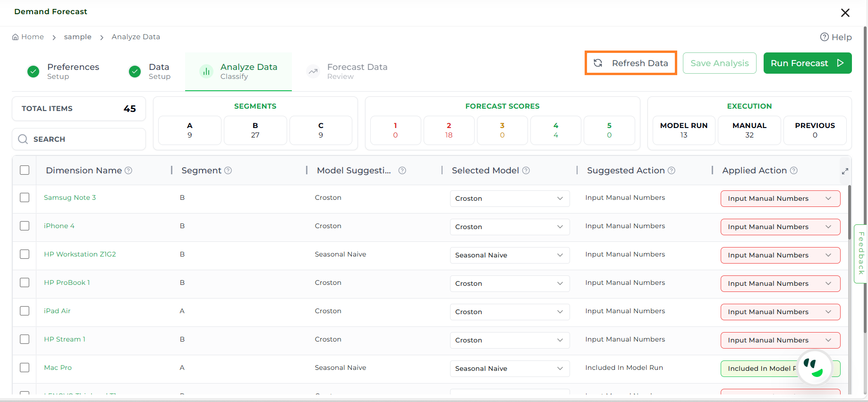The image size is (868, 402).
Task: Click the Home icon in breadcrumb
Action: [x=16, y=37]
